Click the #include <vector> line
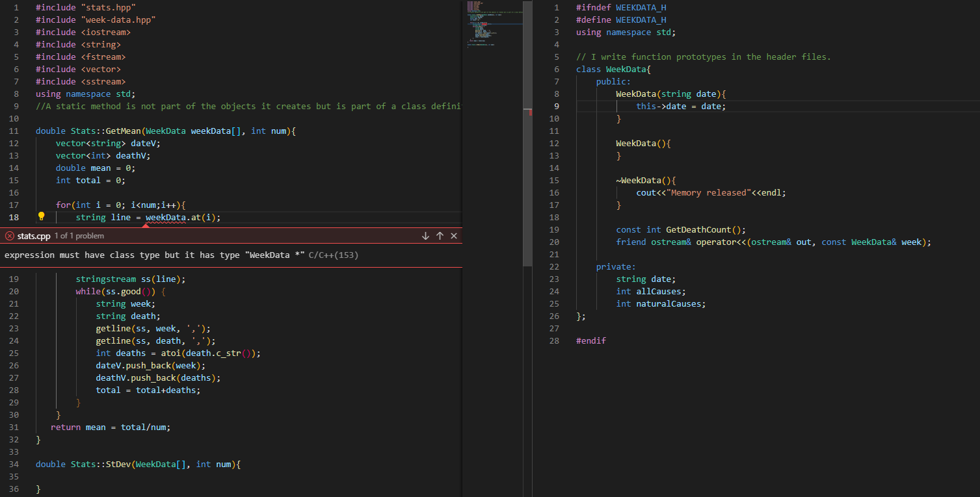 click(78, 70)
